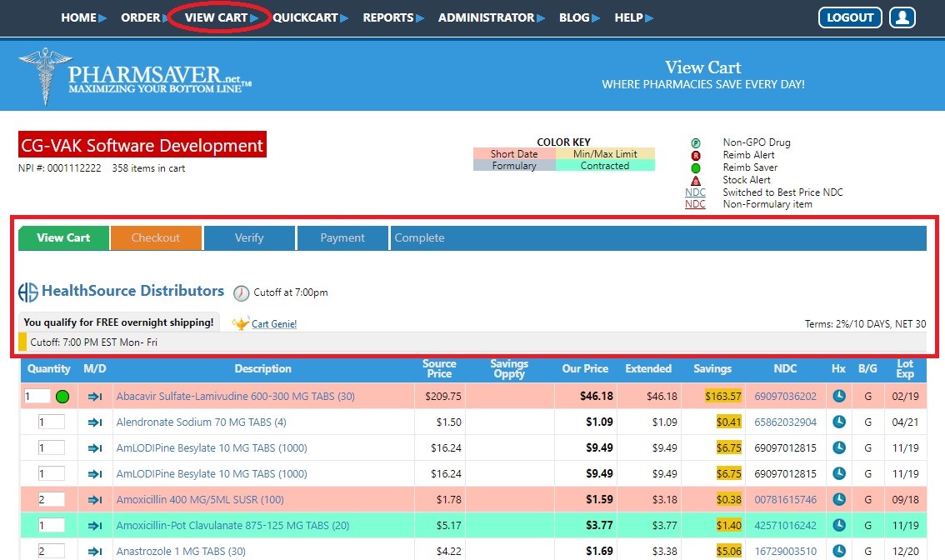The height and width of the screenshot is (560, 945).
Task: Open the ORDER menu
Action: [145, 17]
